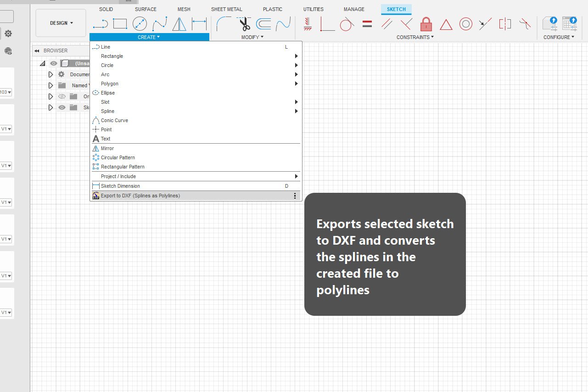Viewport: 588px width, 392px height.
Task: Open the Project / Include submenu entry
Action: coord(196,176)
